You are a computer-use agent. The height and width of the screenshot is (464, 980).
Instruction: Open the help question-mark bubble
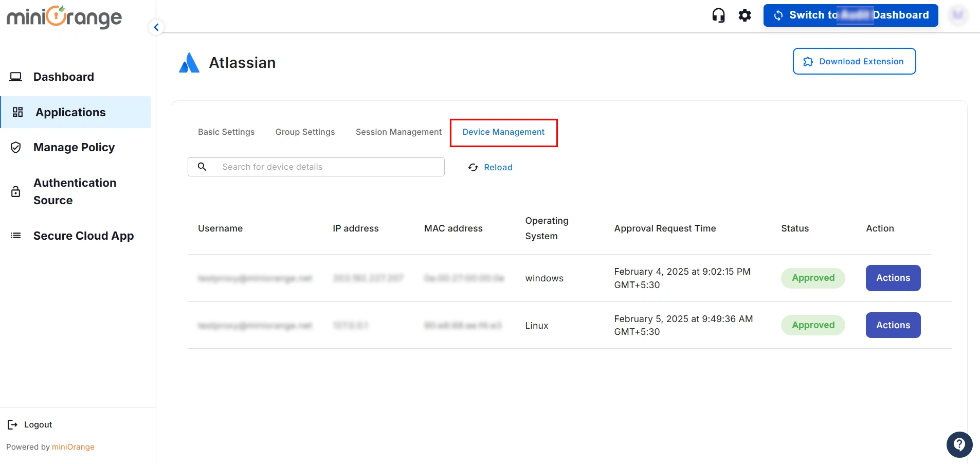(959, 444)
